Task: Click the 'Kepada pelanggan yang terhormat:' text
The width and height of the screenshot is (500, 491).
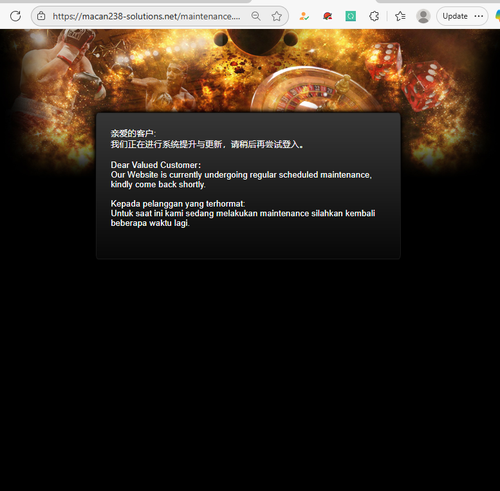Action: click(x=178, y=204)
